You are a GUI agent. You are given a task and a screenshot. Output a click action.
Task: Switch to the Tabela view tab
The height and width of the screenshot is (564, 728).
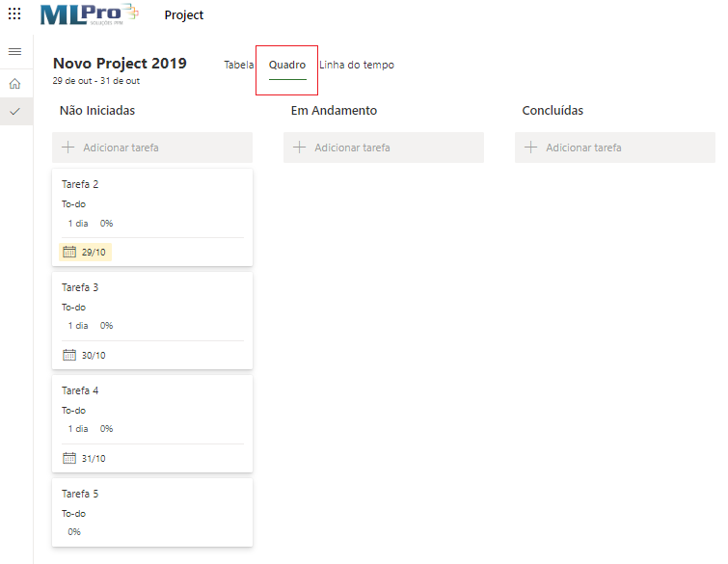[238, 65]
